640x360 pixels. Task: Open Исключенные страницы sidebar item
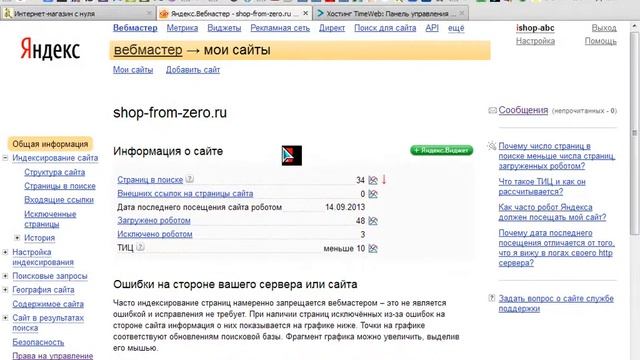pos(50,219)
